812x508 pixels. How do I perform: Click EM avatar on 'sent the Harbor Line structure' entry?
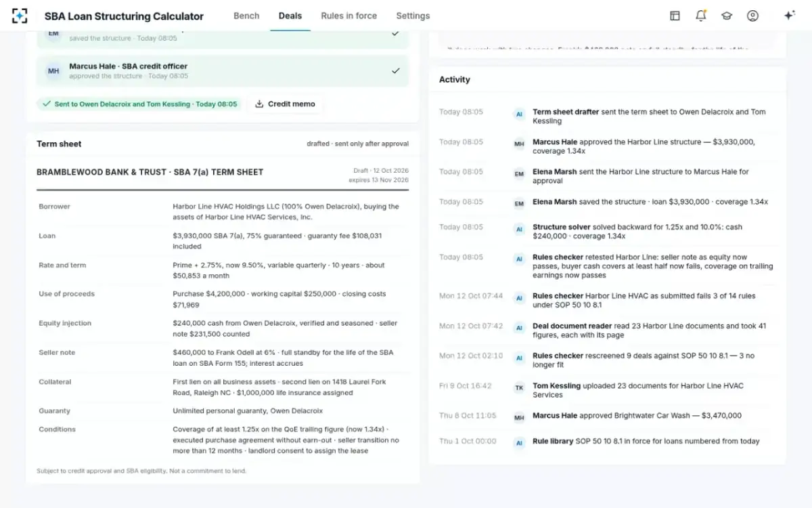point(519,173)
